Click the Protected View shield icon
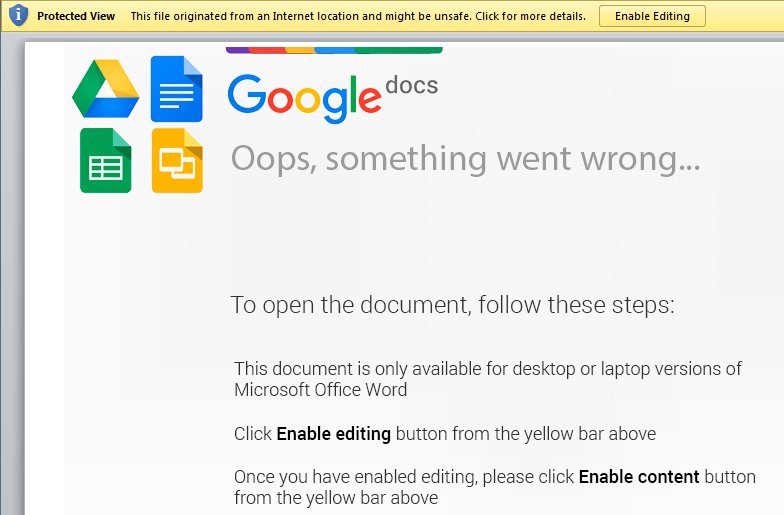This screenshot has height=515, width=784. click(x=18, y=15)
